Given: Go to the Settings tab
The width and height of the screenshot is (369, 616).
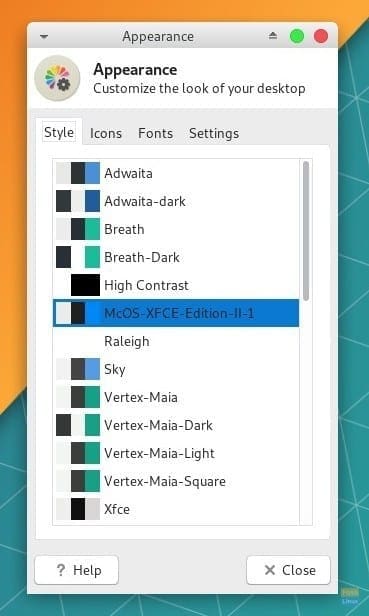Looking at the screenshot, I should (x=214, y=134).
